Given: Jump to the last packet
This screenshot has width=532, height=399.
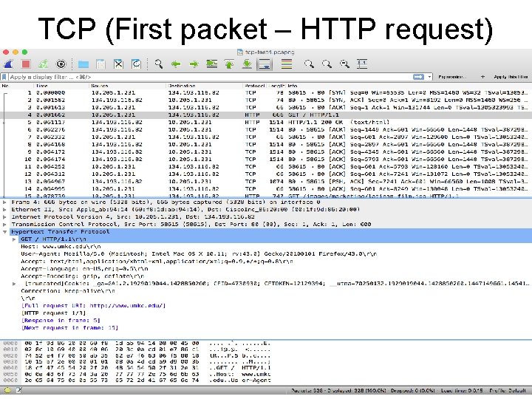Looking at the screenshot, I should 247,64.
